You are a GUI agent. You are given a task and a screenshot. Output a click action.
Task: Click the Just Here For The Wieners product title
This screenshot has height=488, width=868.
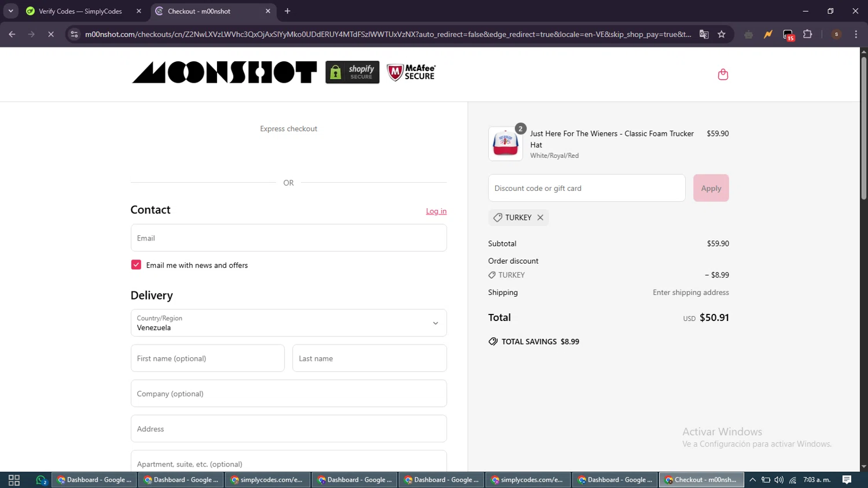(612, 139)
